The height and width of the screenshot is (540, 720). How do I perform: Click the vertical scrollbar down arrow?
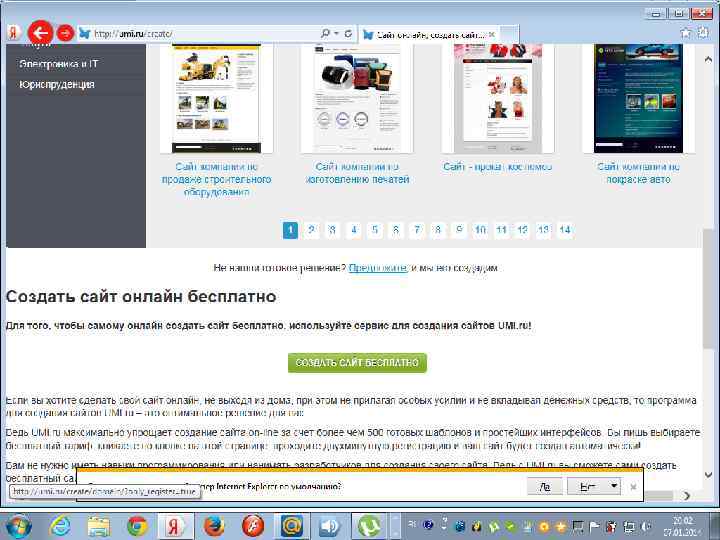[x=708, y=474]
